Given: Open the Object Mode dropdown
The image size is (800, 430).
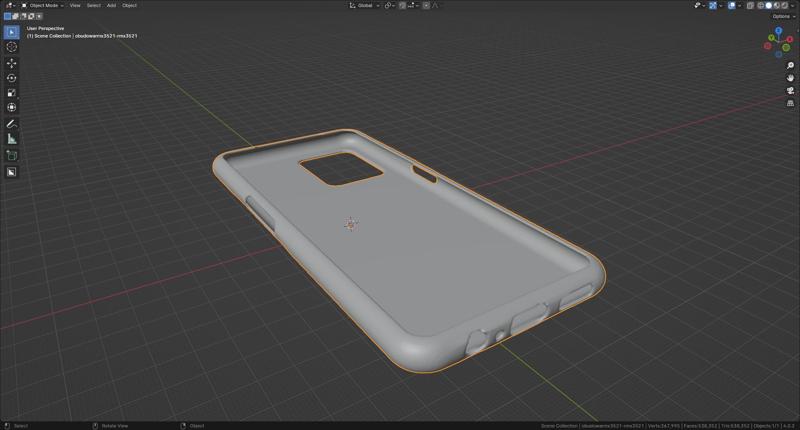Looking at the screenshot, I should [x=42, y=5].
